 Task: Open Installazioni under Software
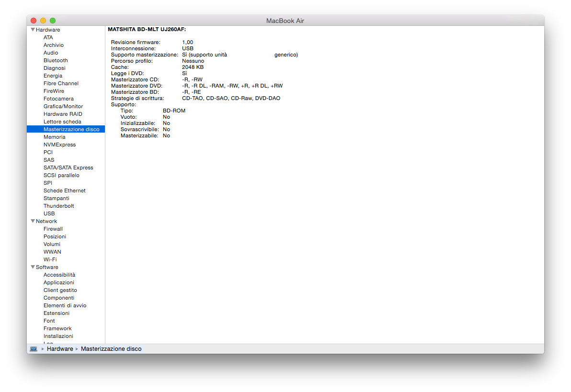58,336
